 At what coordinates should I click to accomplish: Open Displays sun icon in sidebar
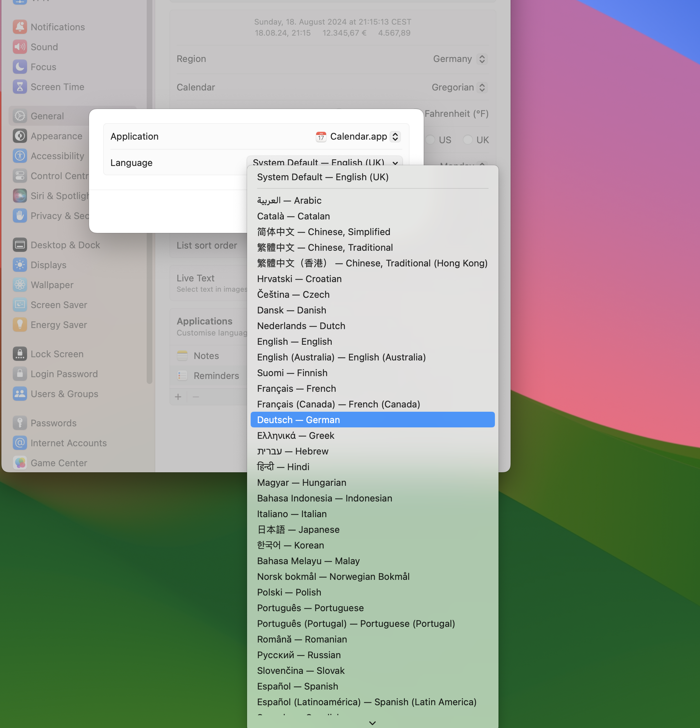point(20,265)
